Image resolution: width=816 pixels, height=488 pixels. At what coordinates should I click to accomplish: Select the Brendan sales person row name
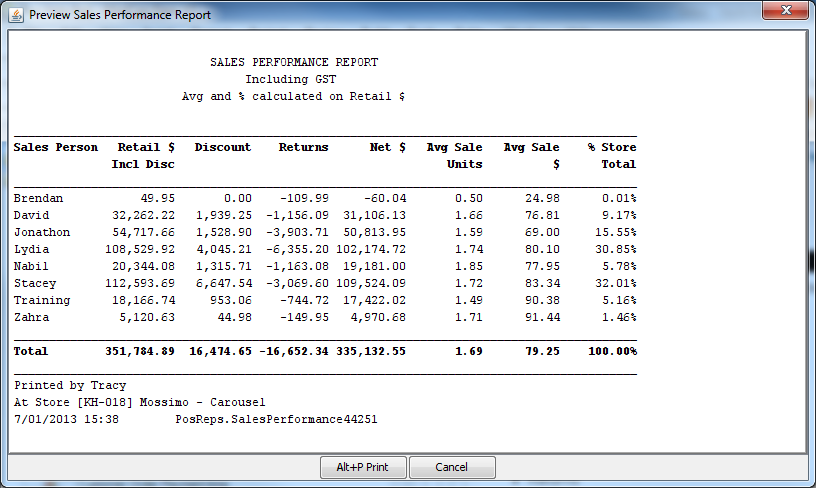(x=38, y=198)
